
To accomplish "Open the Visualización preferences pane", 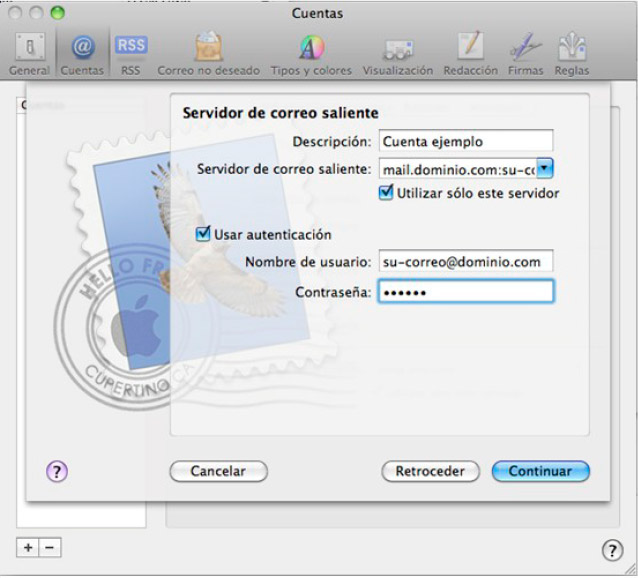I will 398,54.
